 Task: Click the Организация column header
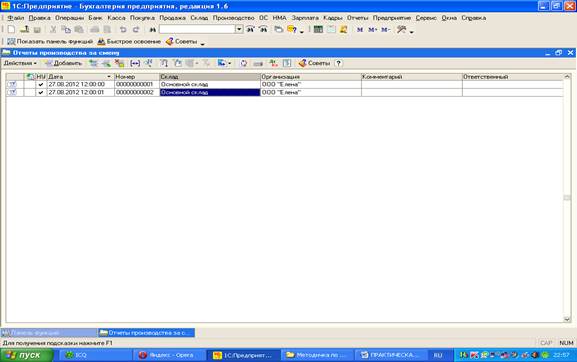click(x=311, y=77)
